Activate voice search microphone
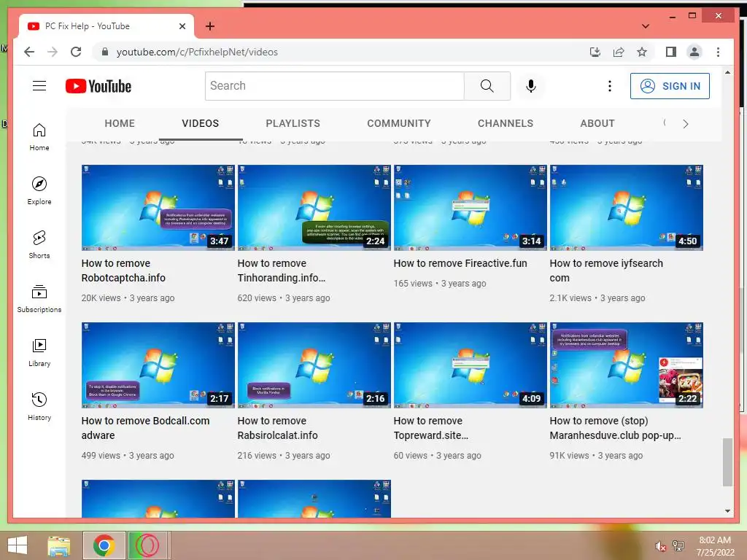Image resolution: width=747 pixels, height=560 pixels. (531, 86)
